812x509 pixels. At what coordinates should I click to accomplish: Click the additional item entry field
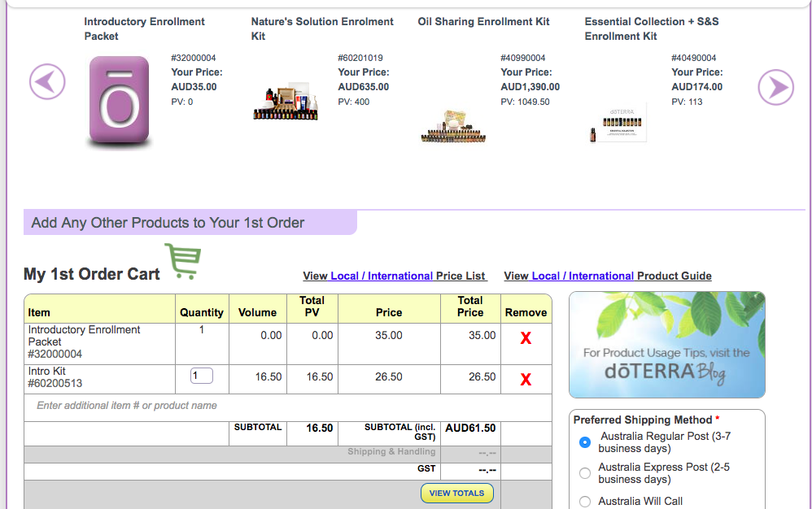(x=288, y=406)
